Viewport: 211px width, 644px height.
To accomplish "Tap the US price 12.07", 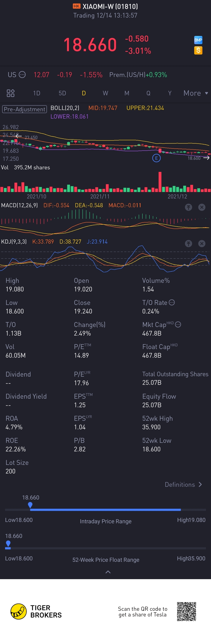I will 41,75.
